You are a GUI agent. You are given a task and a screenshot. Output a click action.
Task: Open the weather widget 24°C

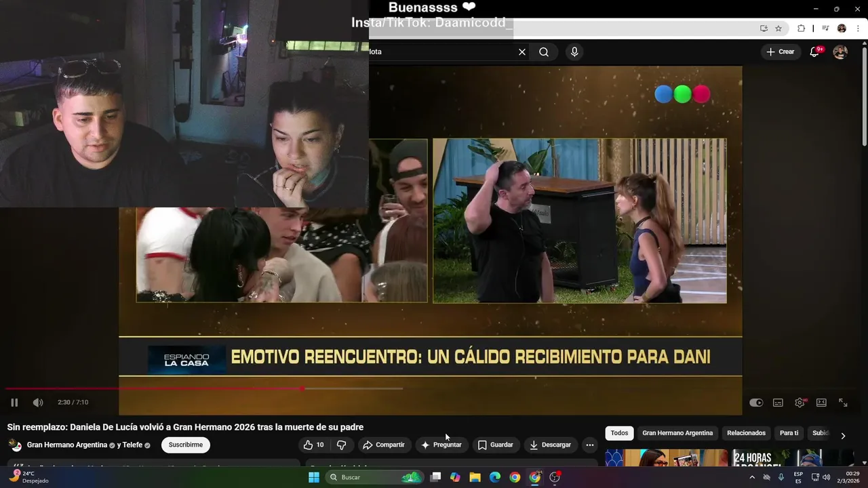pos(28,477)
